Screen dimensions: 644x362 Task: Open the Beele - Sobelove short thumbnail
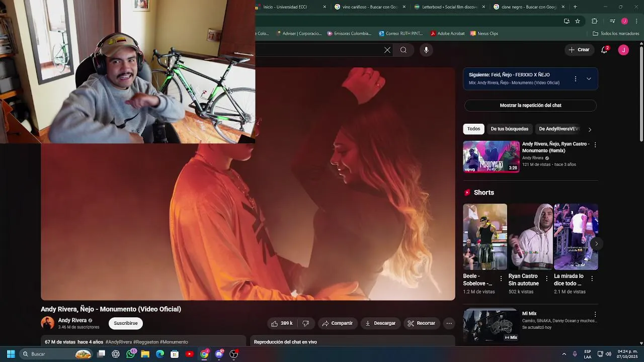[x=485, y=237]
